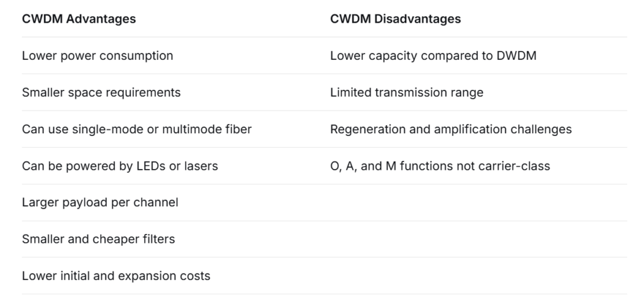Screen dimensions: 644x305
Task: Select the 'Lower power consumption' cell
Action: tap(97, 55)
